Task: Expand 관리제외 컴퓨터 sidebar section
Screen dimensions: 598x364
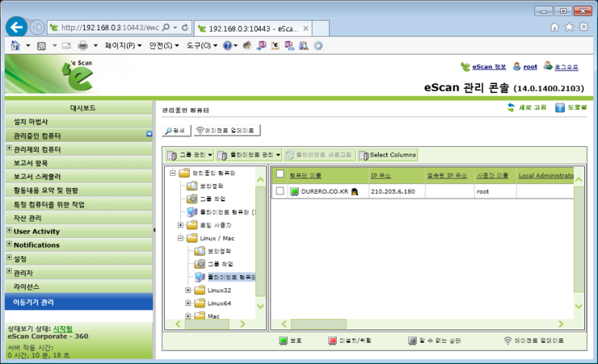Action: pos(9,149)
